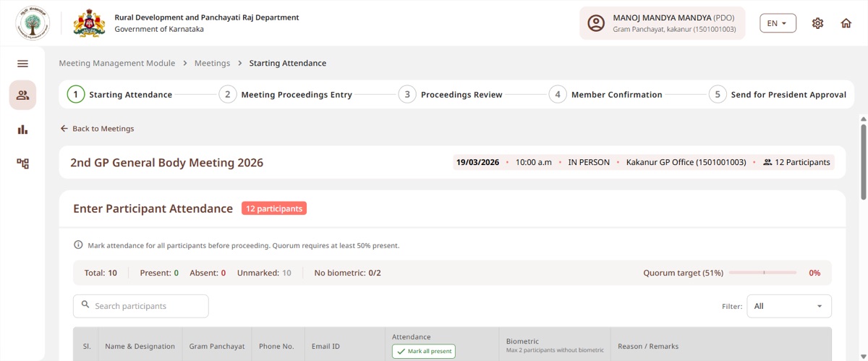868x361 pixels.
Task: Select step 4 Member Confirmation
Action: point(605,95)
